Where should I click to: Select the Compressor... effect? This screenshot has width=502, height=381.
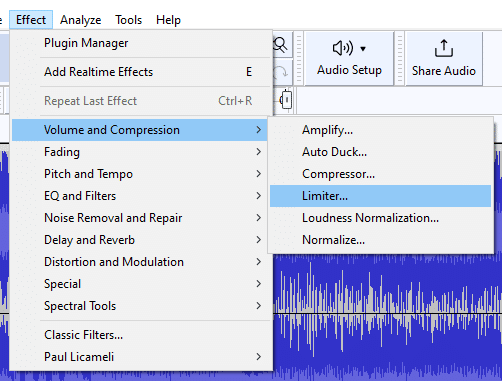pyautogui.click(x=380, y=174)
